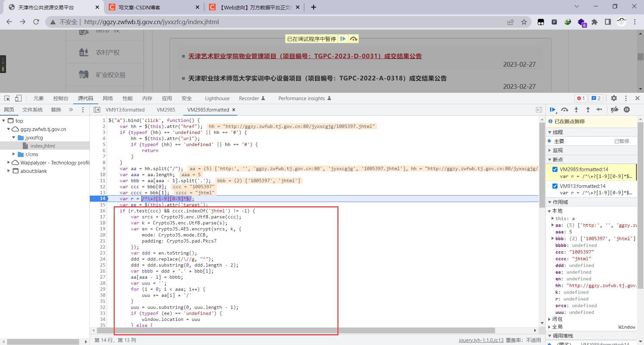Hide the debugger sidebar icon
644x345 pixels.
click(539, 110)
